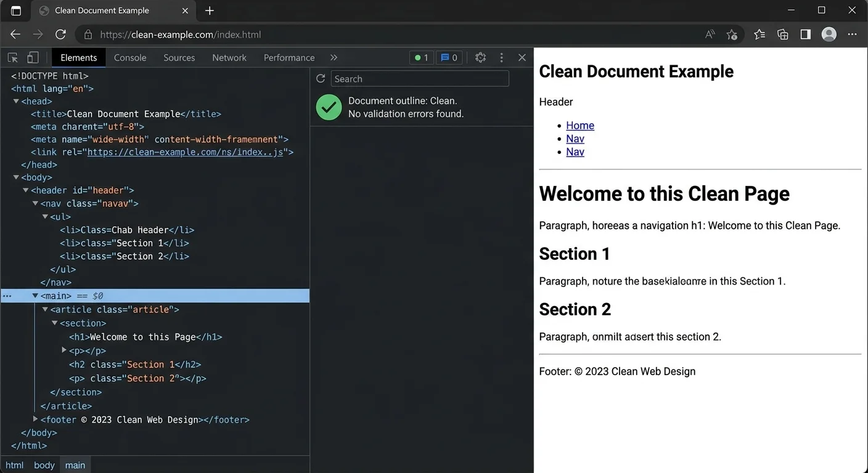Viewport: 868px width, 473px height.
Task: Collapse the selected main element
Action: pos(35,296)
